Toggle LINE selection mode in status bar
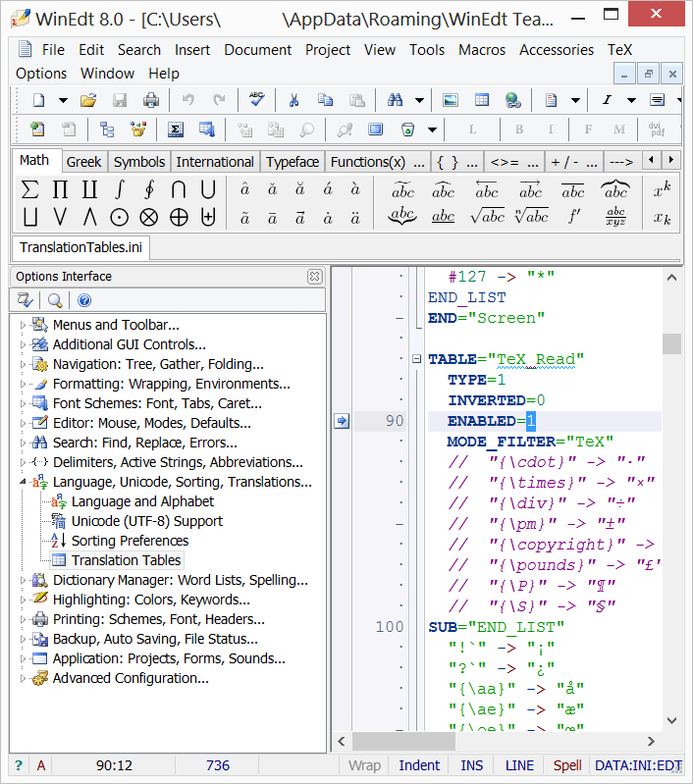This screenshot has width=693, height=784. point(519,765)
